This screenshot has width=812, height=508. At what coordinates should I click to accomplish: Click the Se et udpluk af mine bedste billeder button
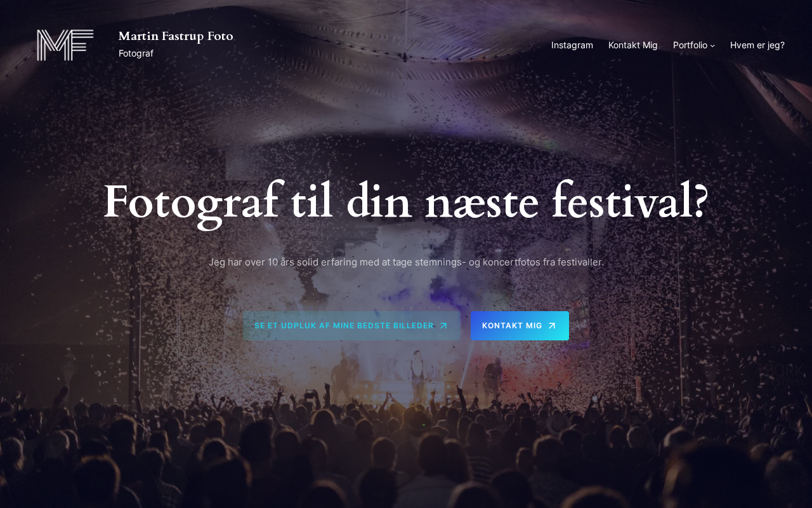(351, 326)
